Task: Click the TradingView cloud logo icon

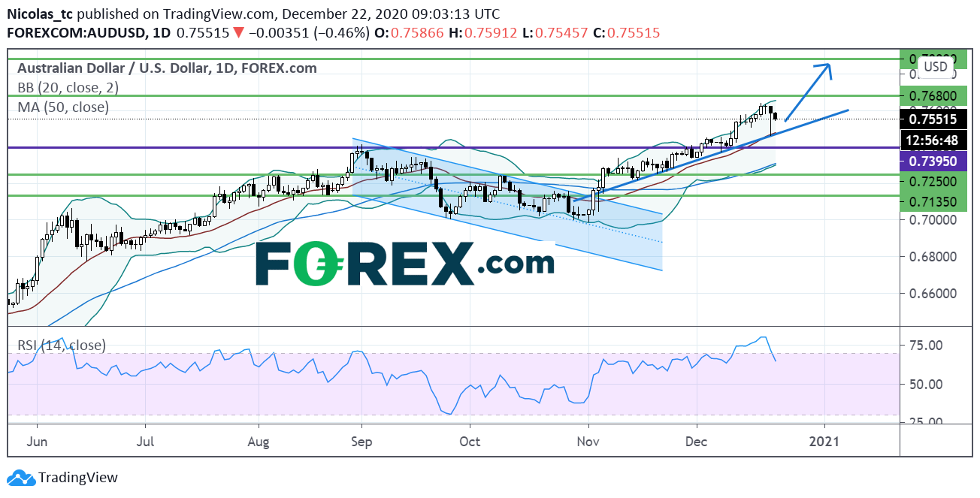Action: tap(20, 478)
